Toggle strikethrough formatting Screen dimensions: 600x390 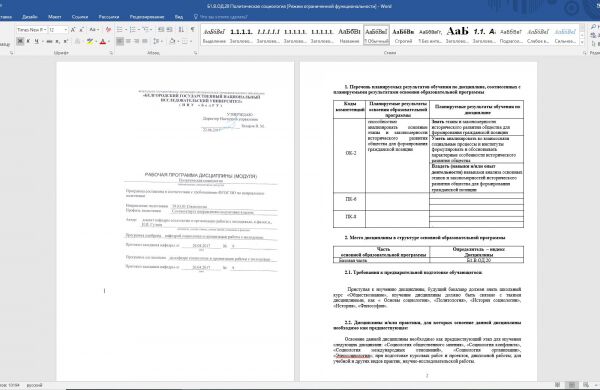pos(49,41)
